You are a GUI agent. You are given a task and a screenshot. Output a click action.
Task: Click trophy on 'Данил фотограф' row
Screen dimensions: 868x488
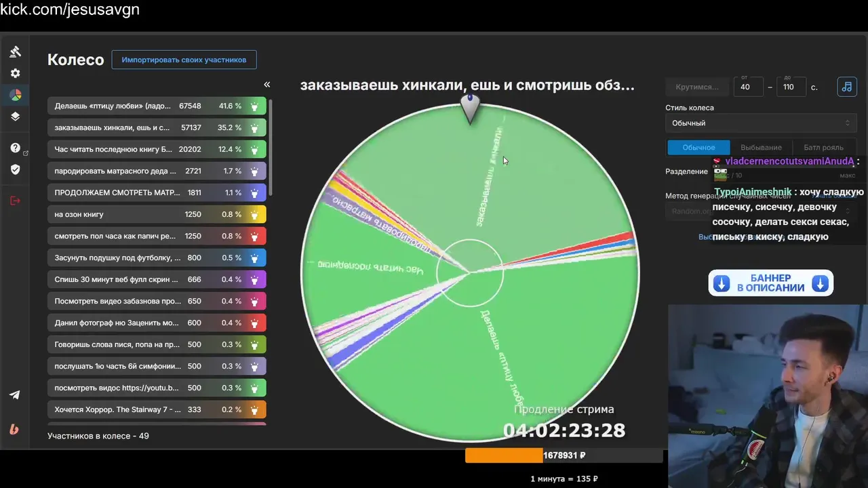(x=254, y=323)
